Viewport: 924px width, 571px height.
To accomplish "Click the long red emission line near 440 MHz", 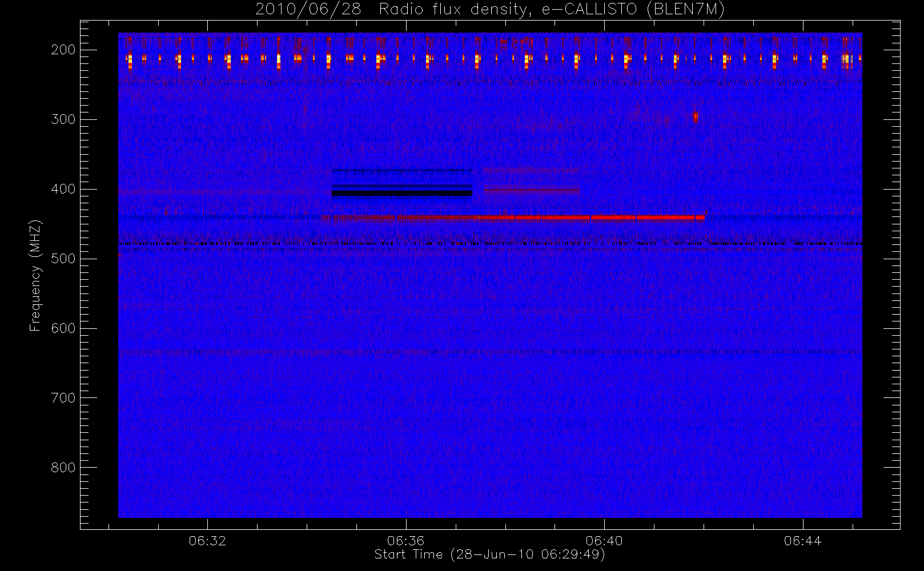I will click(x=513, y=217).
